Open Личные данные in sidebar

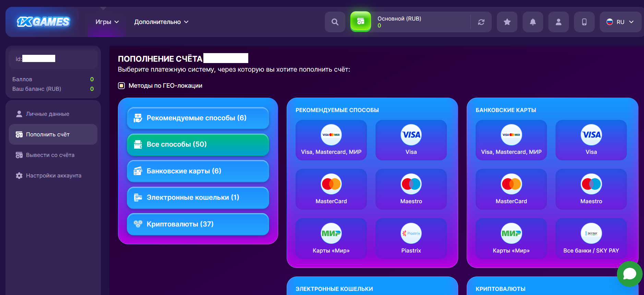53,114
